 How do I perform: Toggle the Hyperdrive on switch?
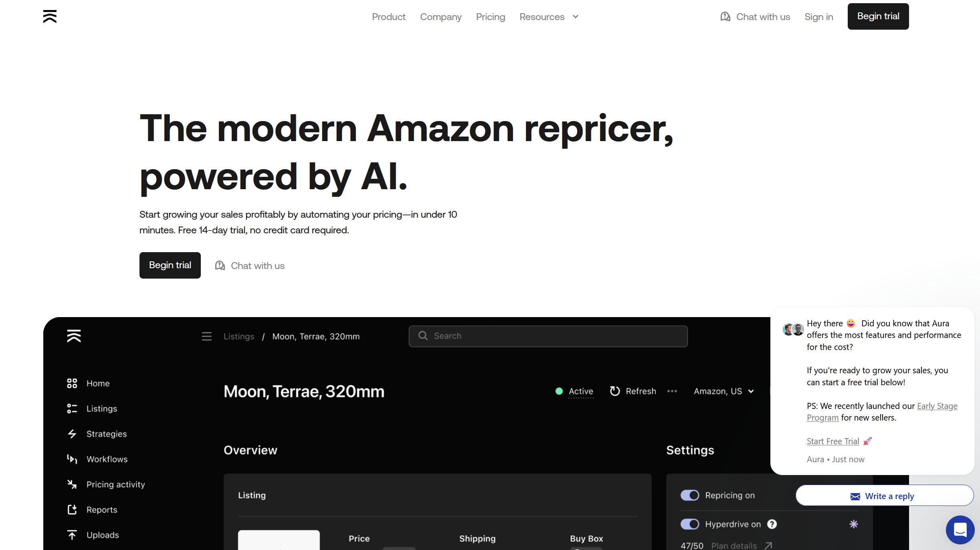(x=689, y=524)
